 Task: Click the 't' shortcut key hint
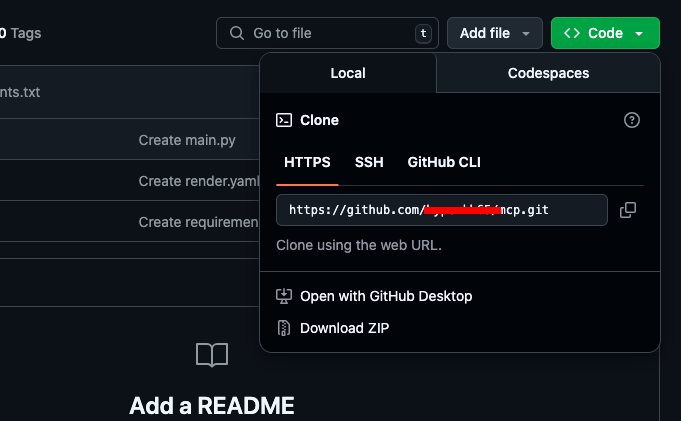pos(423,33)
